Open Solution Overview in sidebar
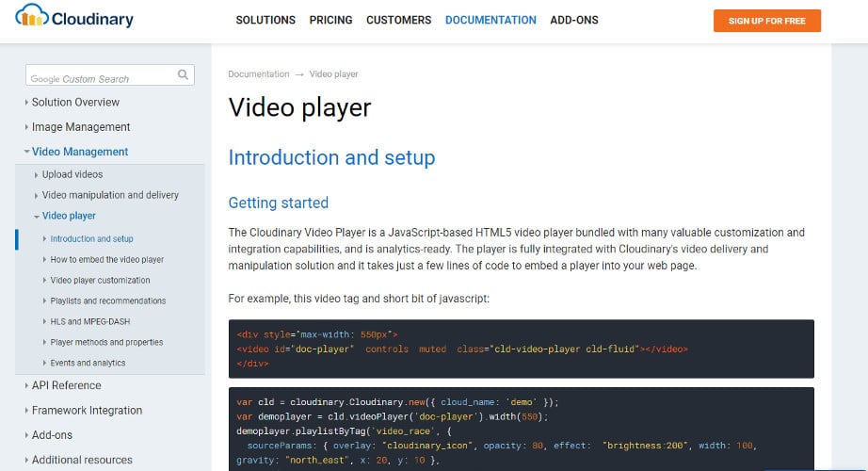 coord(75,102)
